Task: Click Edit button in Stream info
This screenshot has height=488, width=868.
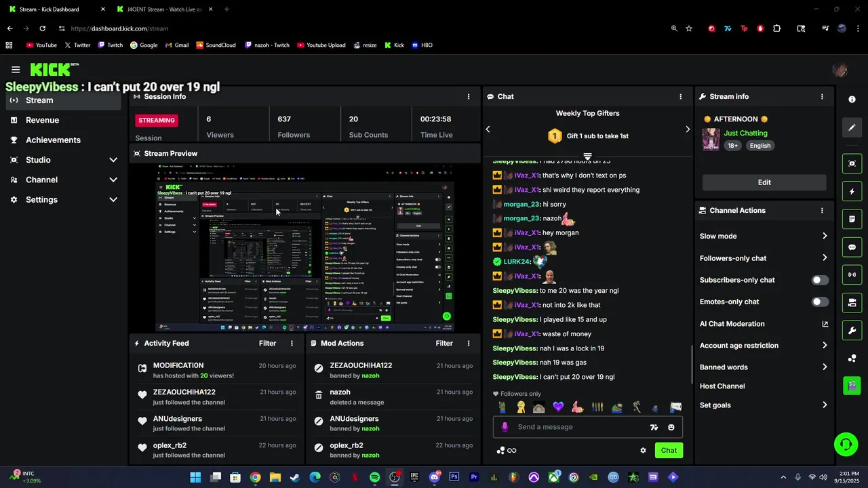Action: click(x=764, y=182)
